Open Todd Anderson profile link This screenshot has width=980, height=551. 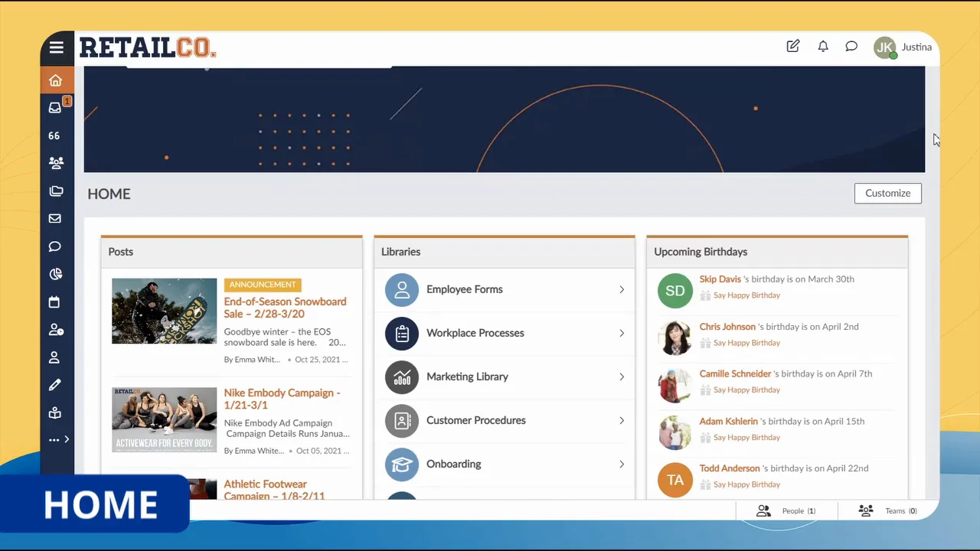pos(730,468)
